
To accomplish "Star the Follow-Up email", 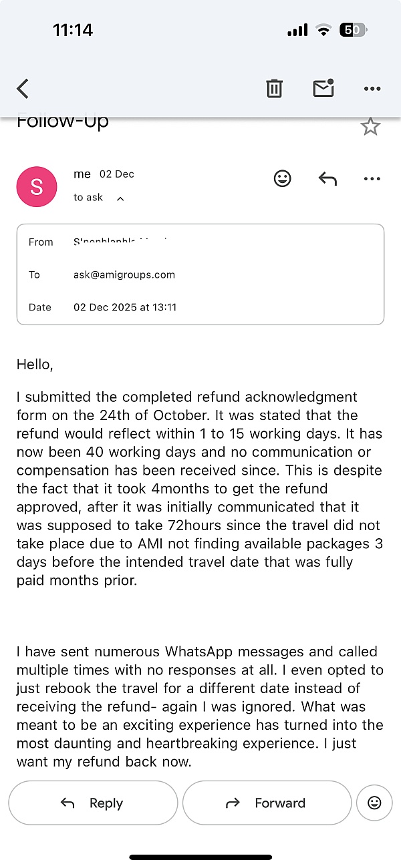I will (x=370, y=126).
